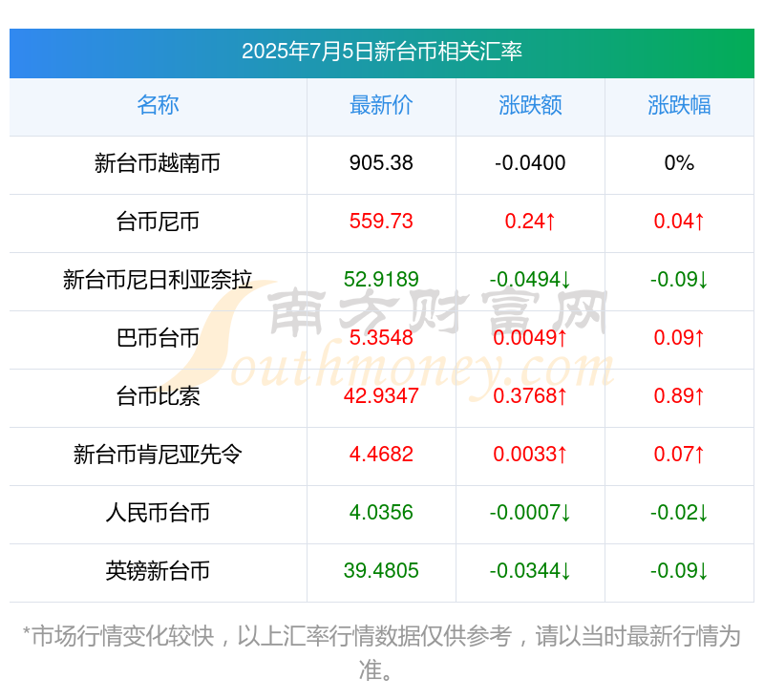Click the percentage -0.02↓
Viewport: 764px width, 700px height.
pyautogui.click(x=679, y=513)
